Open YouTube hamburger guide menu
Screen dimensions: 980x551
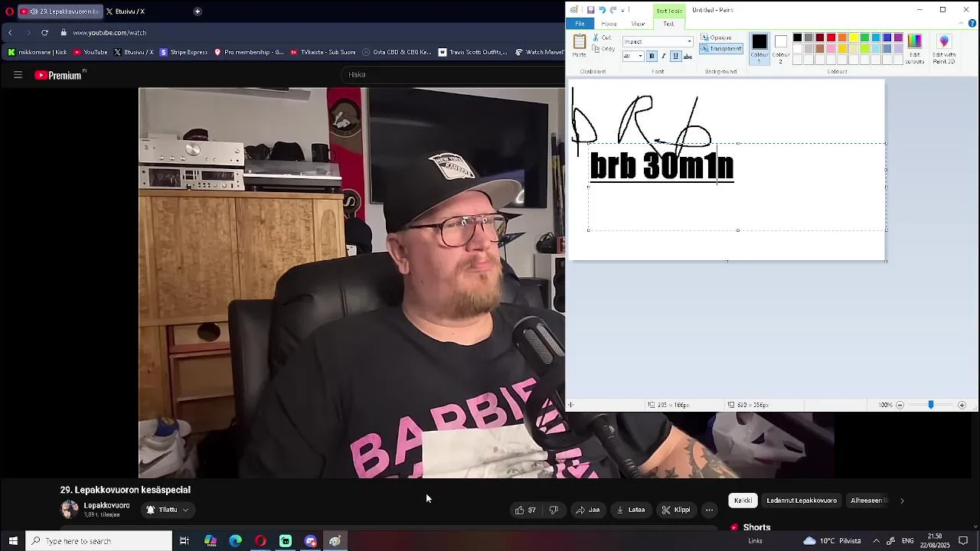pyautogui.click(x=18, y=75)
